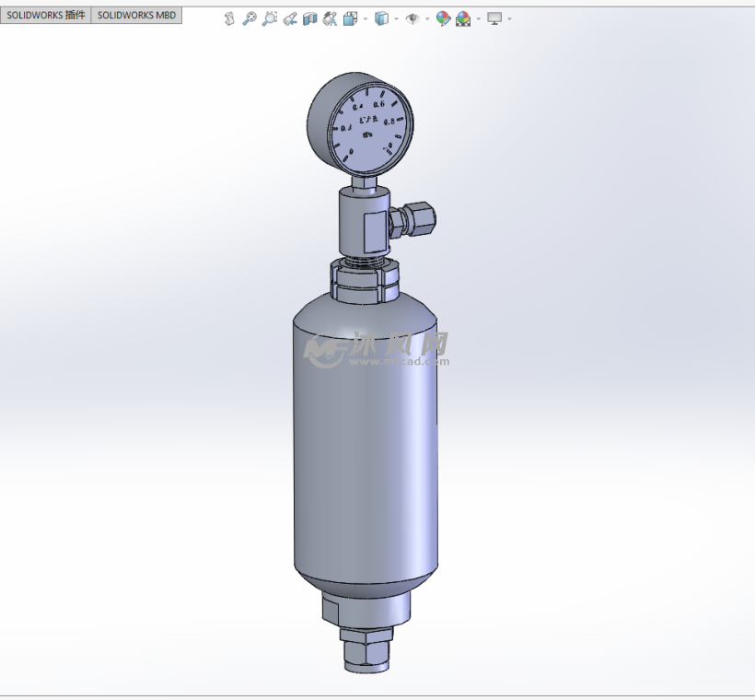This screenshot has height=700, width=755.
Task: Select the cylindrical tank body
Action: tap(365, 451)
